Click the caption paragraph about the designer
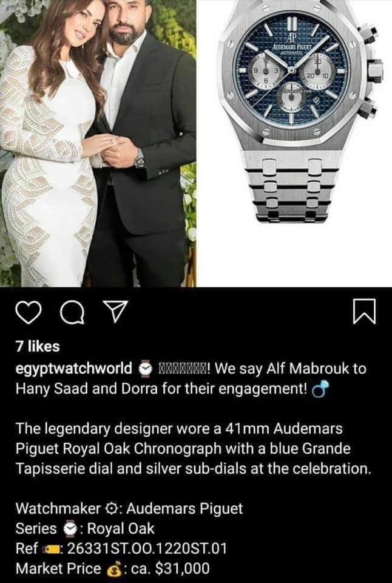 (x=193, y=448)
